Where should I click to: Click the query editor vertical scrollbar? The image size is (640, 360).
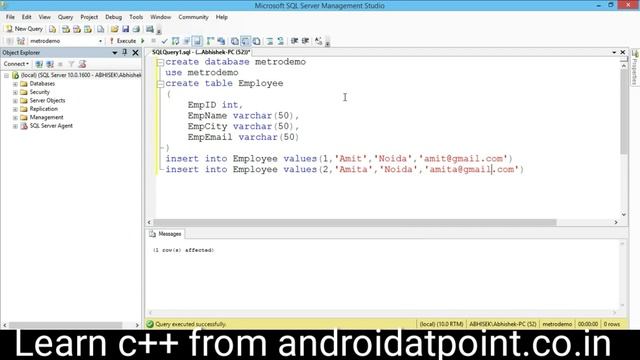(624, 112)
